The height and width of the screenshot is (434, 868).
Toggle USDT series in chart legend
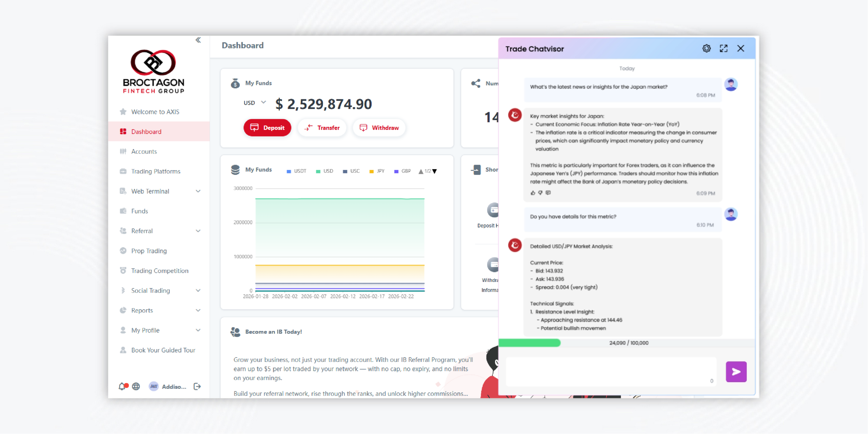point(297,171)
